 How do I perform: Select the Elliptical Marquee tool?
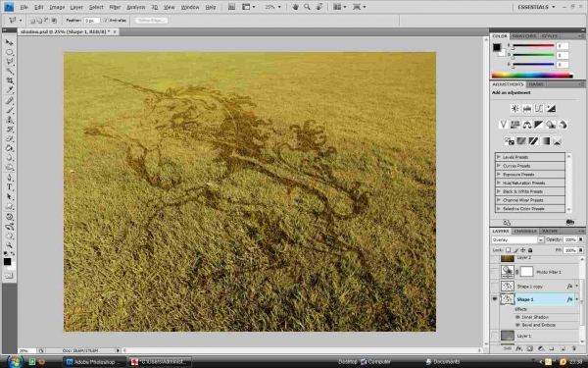pos(10,52)
